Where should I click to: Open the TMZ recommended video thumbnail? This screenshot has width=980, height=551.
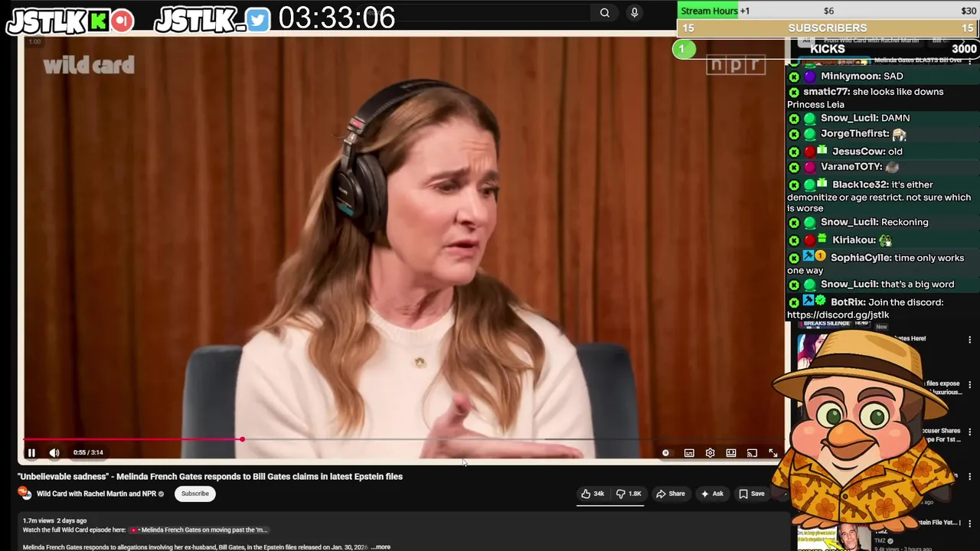tap(835, 538)
